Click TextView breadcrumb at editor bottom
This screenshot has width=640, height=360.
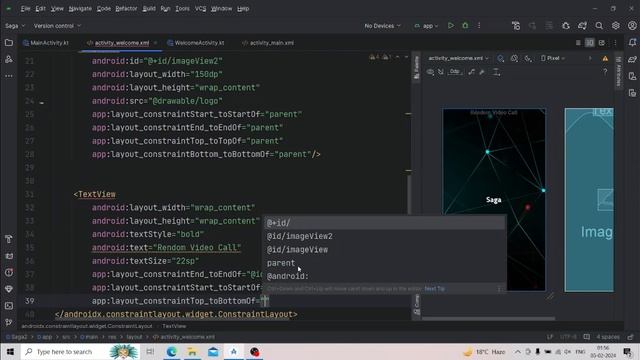point(174,326)
